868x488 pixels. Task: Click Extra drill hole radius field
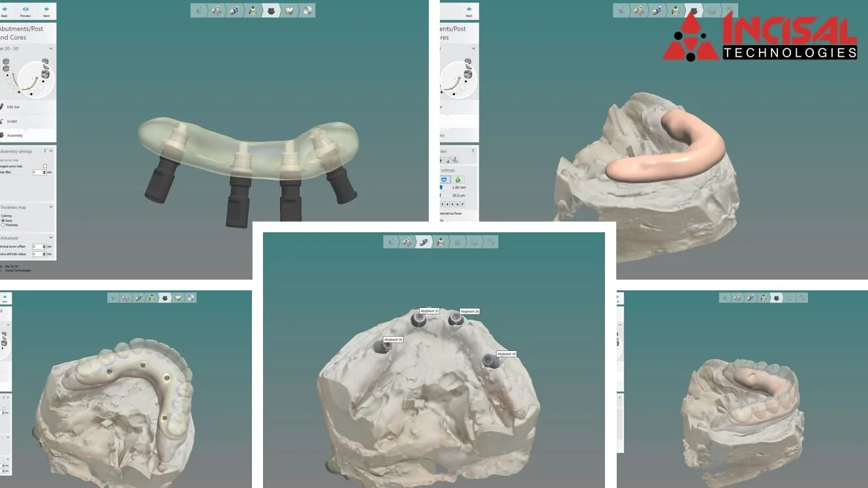point(37,254)
